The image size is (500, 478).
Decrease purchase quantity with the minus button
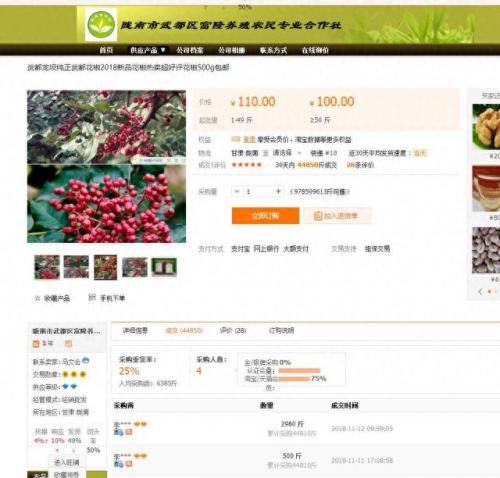click(237, 191)
